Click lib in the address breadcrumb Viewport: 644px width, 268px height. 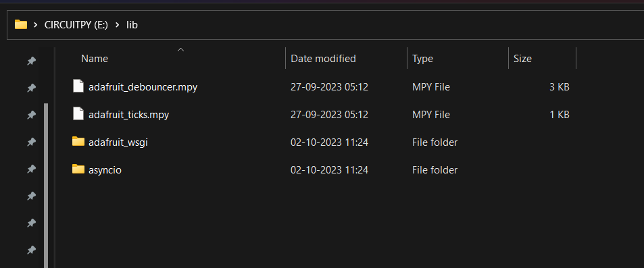132,25
